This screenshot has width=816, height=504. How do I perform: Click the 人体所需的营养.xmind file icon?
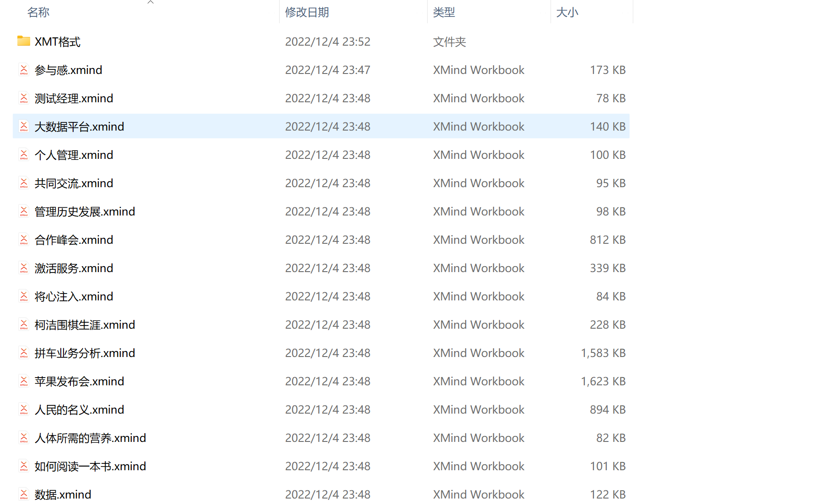pos(24,438)
